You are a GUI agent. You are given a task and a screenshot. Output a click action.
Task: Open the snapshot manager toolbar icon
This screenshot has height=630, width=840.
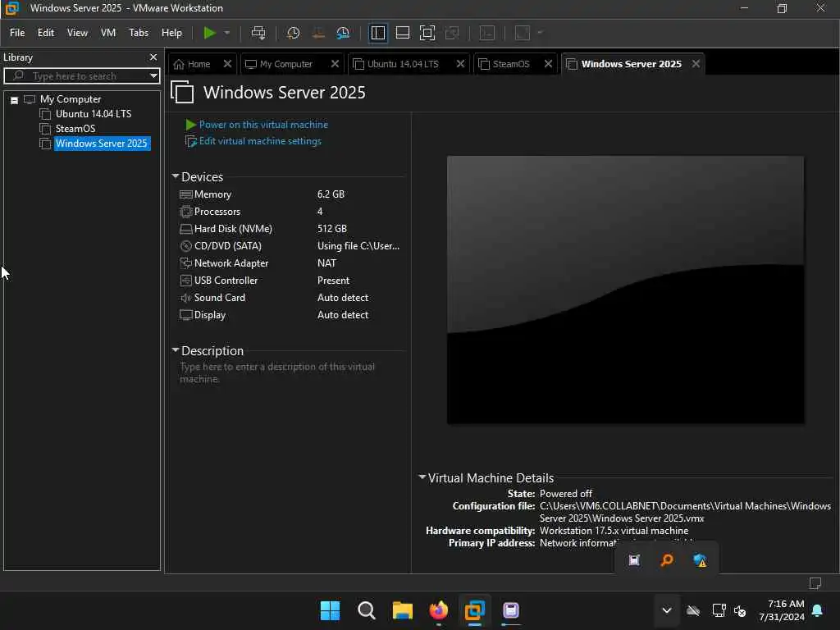(343, 33)
